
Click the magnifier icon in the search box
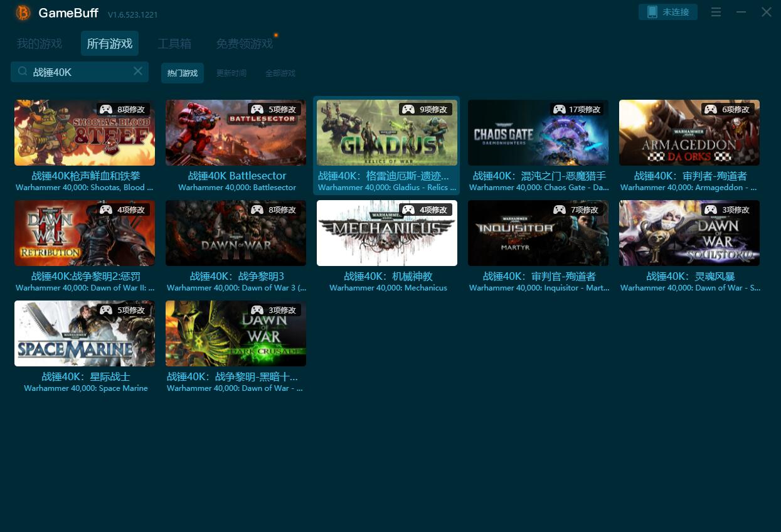tap(23, 72)
